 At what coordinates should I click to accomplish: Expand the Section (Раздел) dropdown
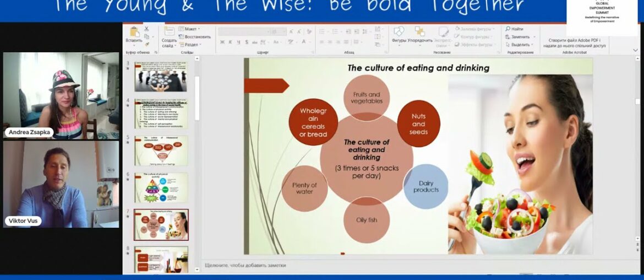pyautogui.click(x=190, y=45)
